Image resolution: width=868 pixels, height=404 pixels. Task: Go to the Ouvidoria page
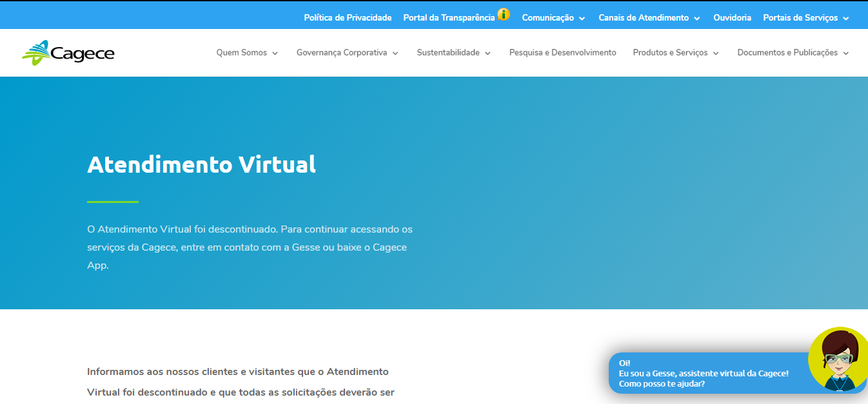click(x=732, y=18)
